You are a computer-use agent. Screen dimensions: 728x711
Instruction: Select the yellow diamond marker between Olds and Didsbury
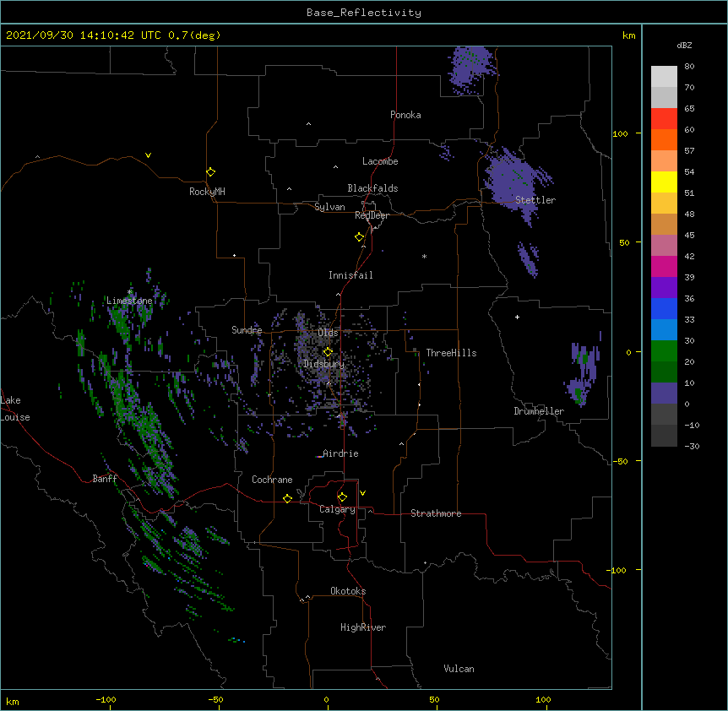328,351
